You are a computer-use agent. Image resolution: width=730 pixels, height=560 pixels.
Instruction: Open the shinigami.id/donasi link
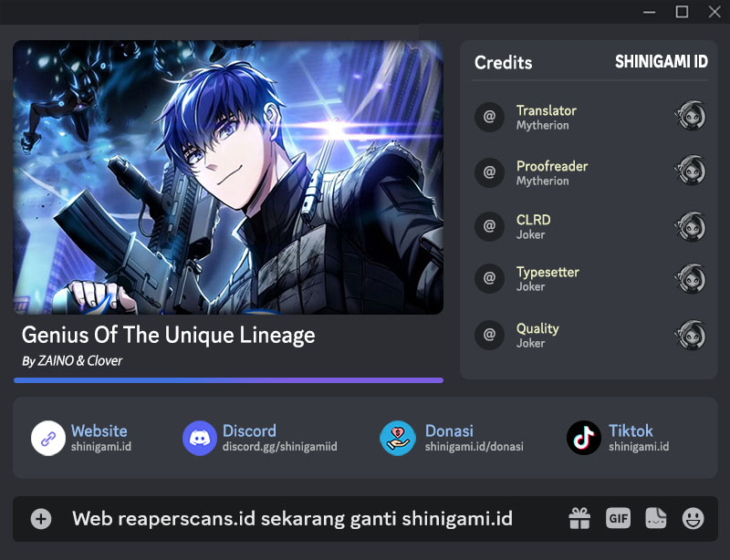474,446
